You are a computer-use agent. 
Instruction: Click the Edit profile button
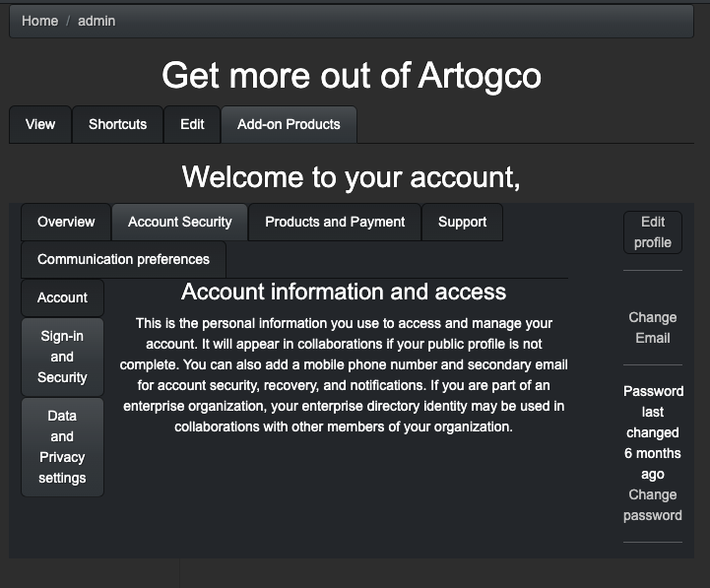tap(653, 232)
